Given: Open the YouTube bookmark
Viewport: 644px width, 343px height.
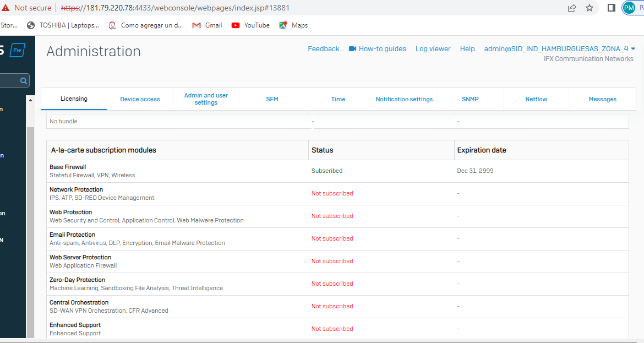Looking at the screenshot, I should 250,25.
